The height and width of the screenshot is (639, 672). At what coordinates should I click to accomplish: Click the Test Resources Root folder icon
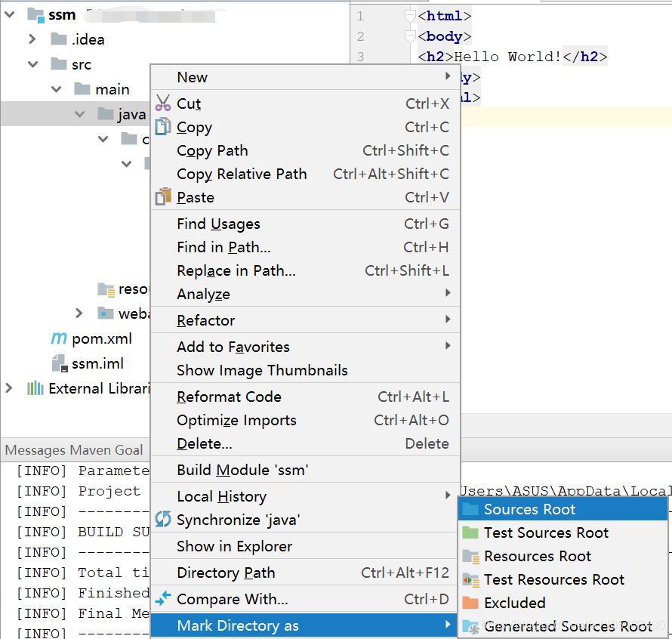(470, 580)
